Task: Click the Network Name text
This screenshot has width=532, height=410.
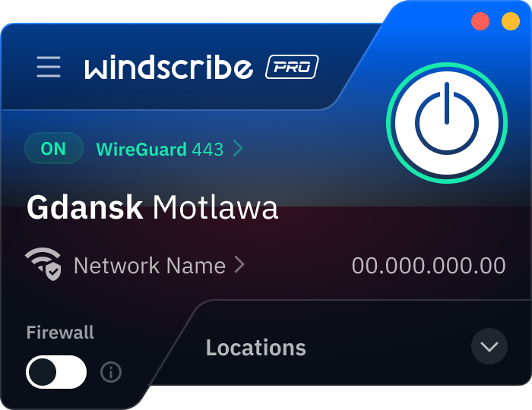Action: tap(150, 265)
